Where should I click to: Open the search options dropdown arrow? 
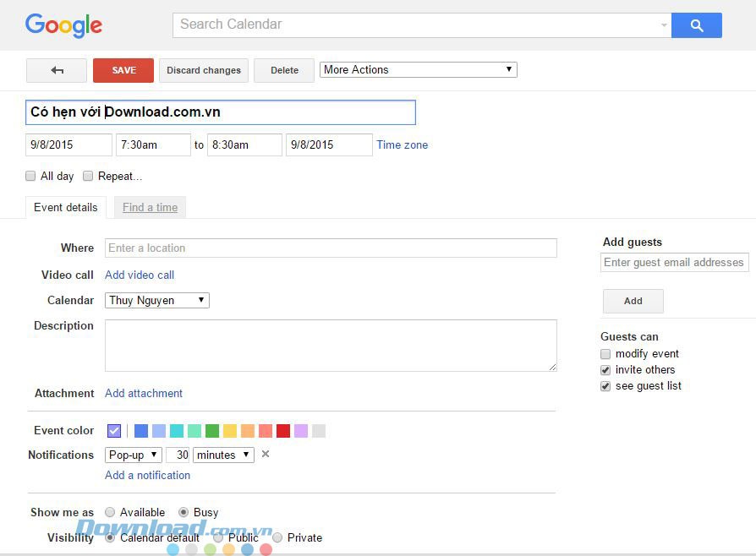663,25
